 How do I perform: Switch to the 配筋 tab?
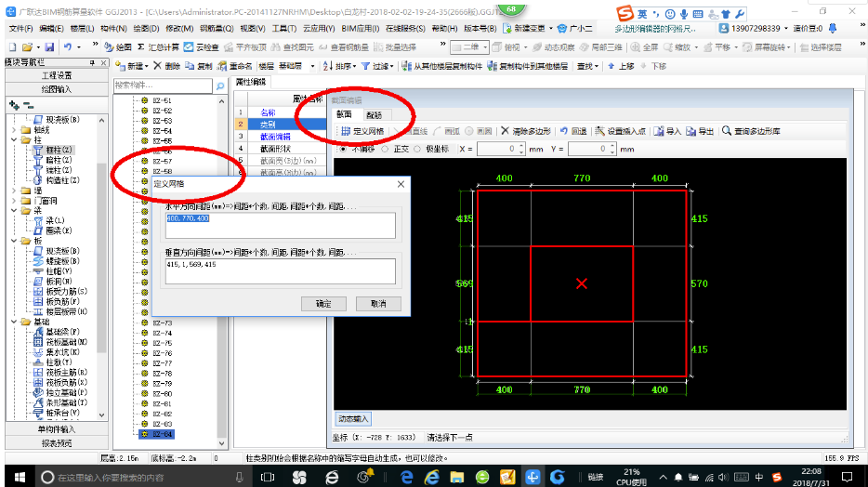(375, 115)
